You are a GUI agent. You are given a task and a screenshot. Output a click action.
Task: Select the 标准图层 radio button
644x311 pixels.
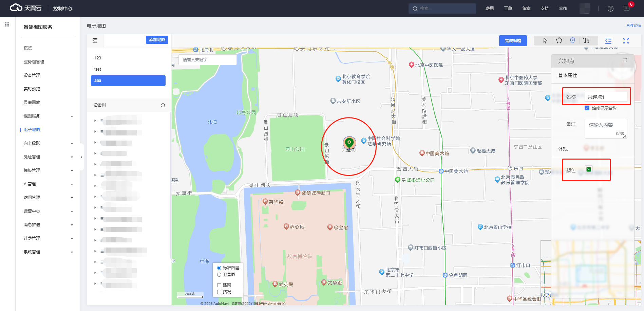tap(219, 268)
